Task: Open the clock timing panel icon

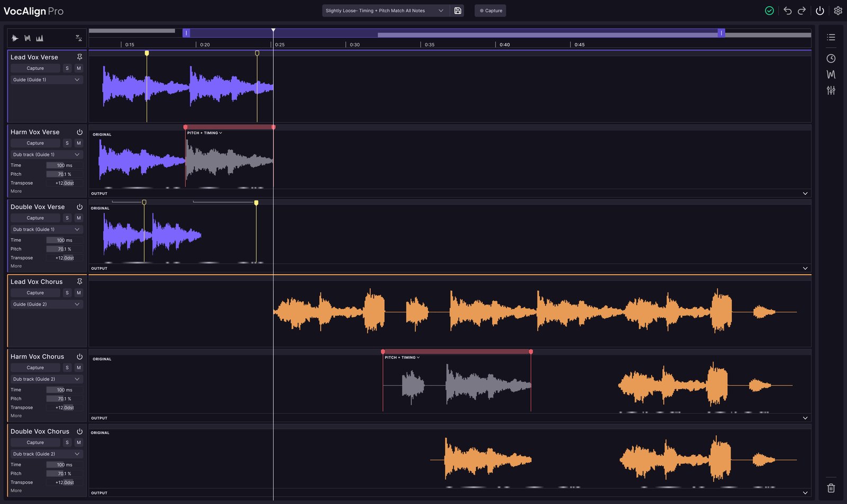Action: click(x=831, y=58)
